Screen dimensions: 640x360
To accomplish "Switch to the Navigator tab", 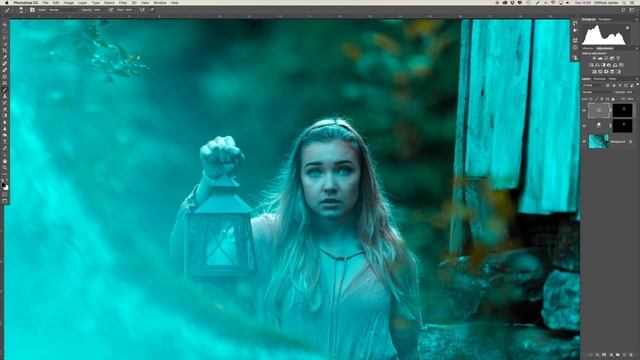I will [605, 19].
